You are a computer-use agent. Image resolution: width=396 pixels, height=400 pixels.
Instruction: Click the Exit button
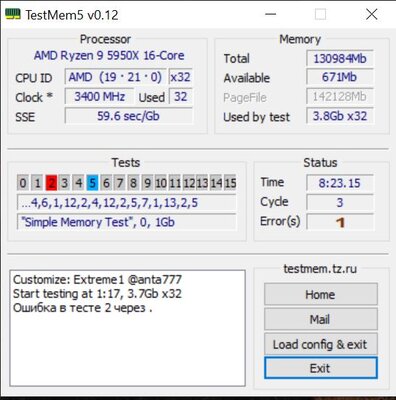[321, 368]
